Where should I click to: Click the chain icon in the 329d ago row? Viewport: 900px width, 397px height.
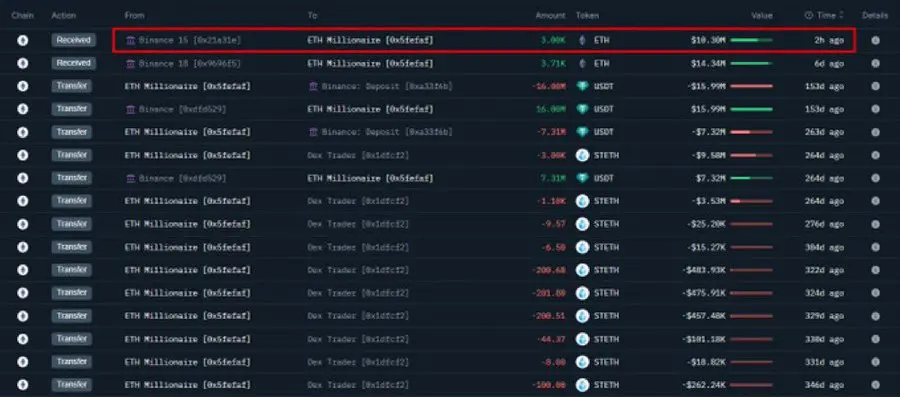tap(22, 316)
